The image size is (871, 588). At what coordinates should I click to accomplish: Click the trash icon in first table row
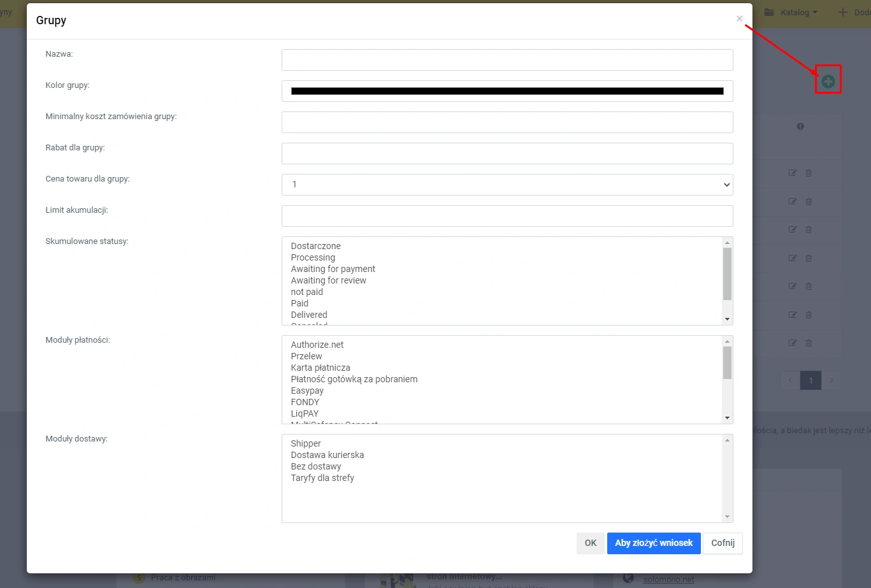(x=809, y=173)
